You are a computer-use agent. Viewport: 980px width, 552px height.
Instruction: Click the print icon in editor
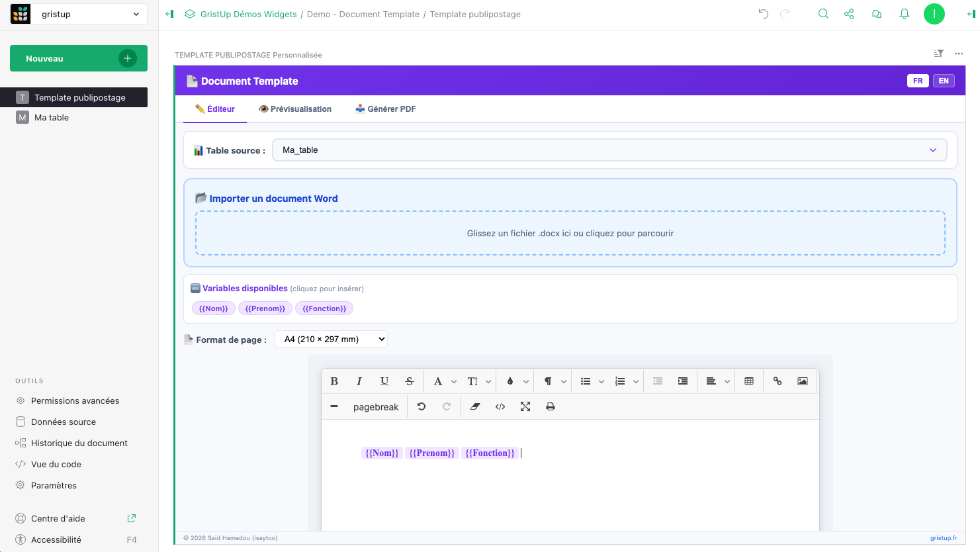click(550, 406)
